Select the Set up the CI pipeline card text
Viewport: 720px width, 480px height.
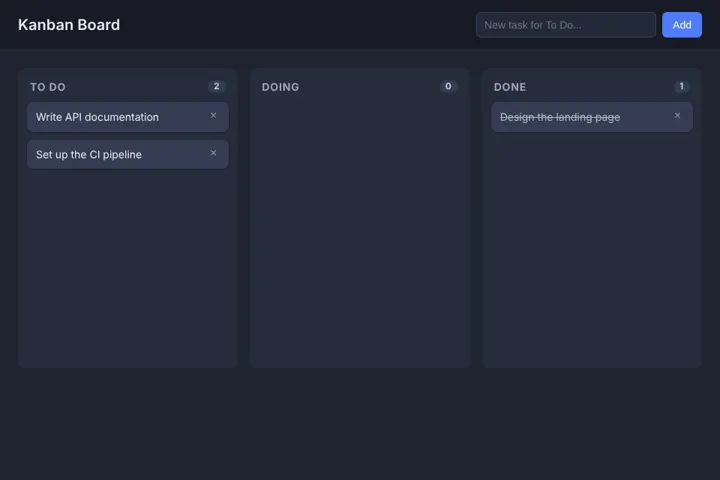89,155
